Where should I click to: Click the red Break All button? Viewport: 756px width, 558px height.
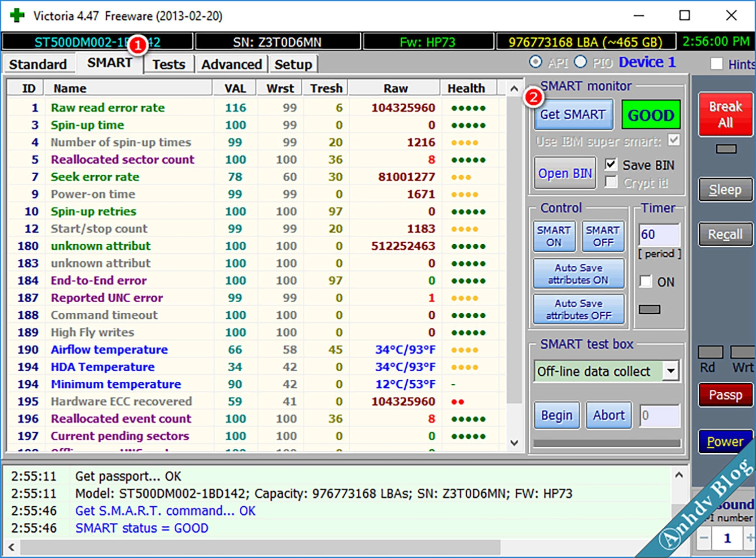725,114
